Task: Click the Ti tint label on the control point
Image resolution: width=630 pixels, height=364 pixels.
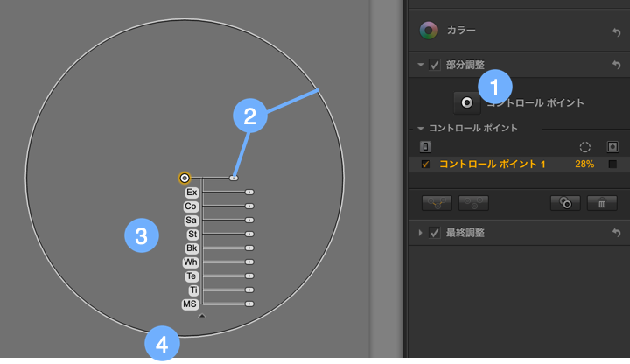Action: (193, 290)
